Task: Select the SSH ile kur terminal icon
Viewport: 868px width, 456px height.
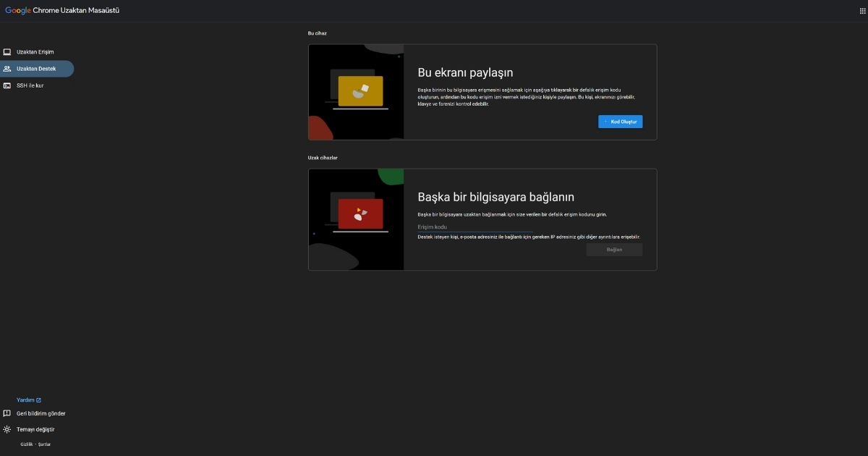Action: point(7,85)
